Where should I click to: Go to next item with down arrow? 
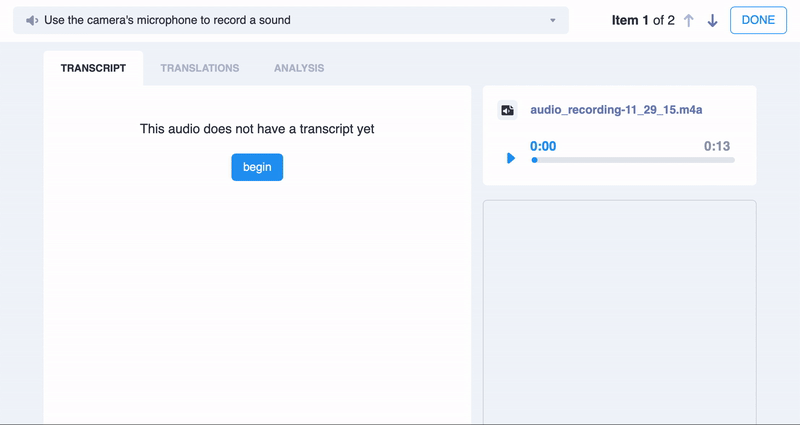tap(712, 21)
